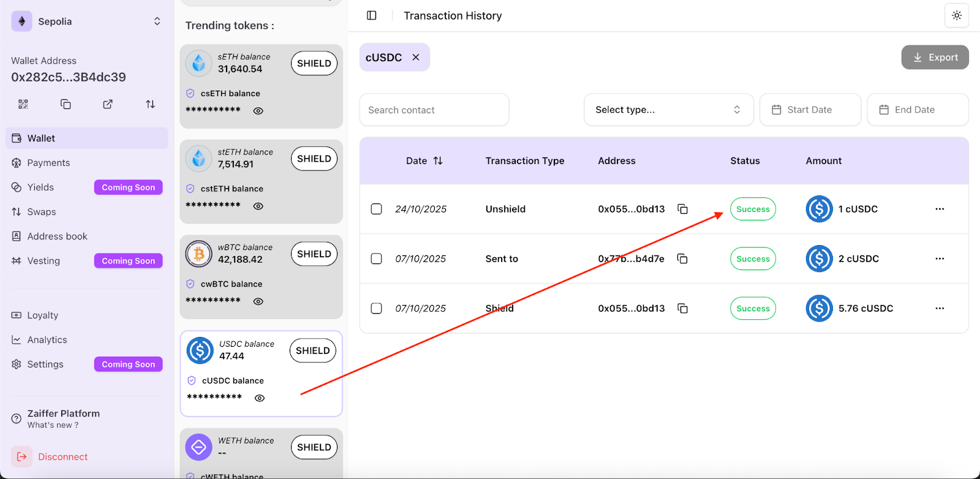Open the wallet QR code icon
Image resolution: width=980 pixels, height=479 pixels.
pyautogui.click(x=23, y=104)
